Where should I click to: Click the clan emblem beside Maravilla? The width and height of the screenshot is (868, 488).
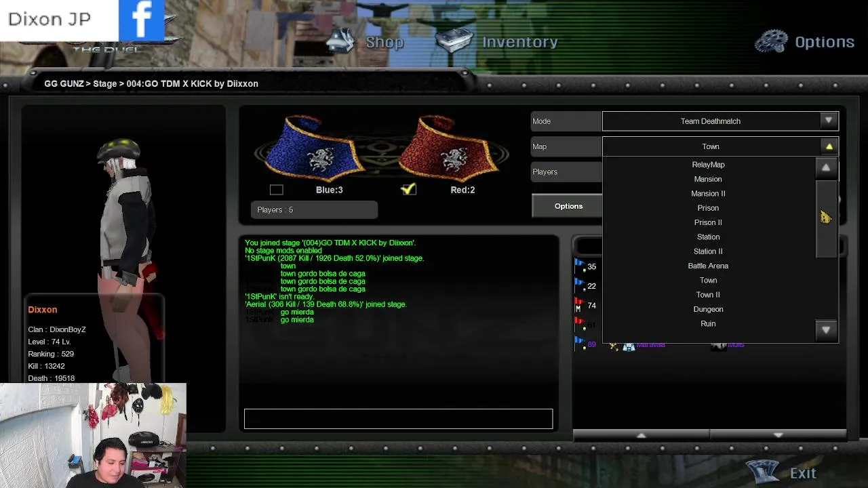point(629,346)
